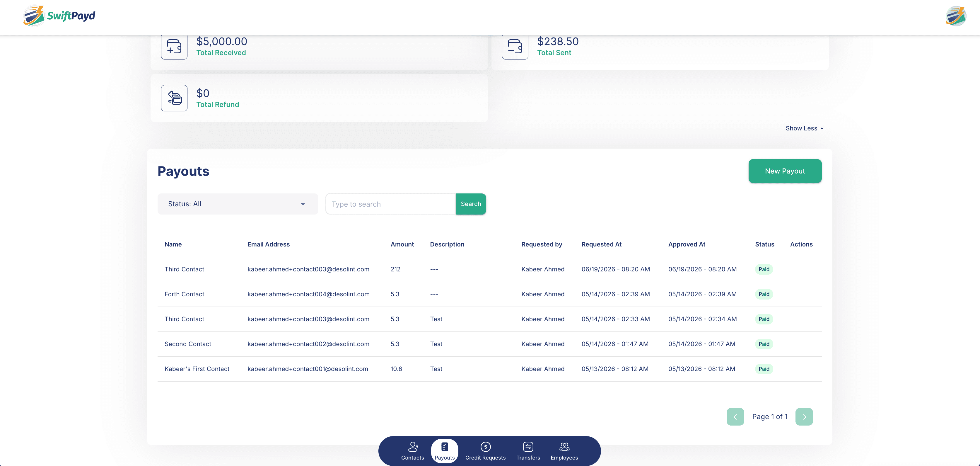
Task: Click the $238.50 total sent value
Action: tap(558, 42)
